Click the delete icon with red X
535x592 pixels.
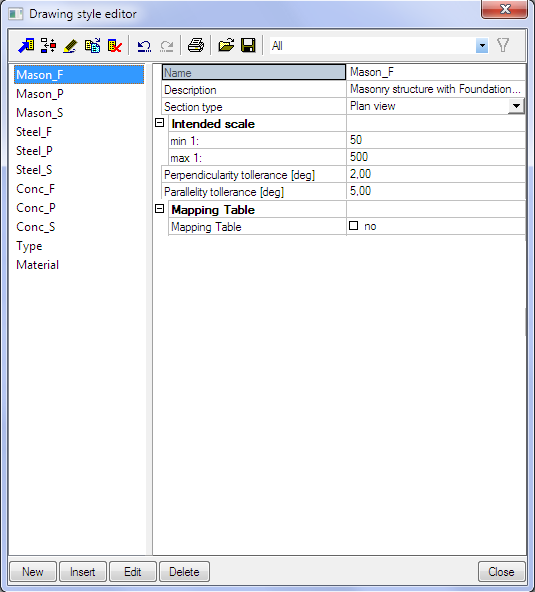[x=115, y=46]
